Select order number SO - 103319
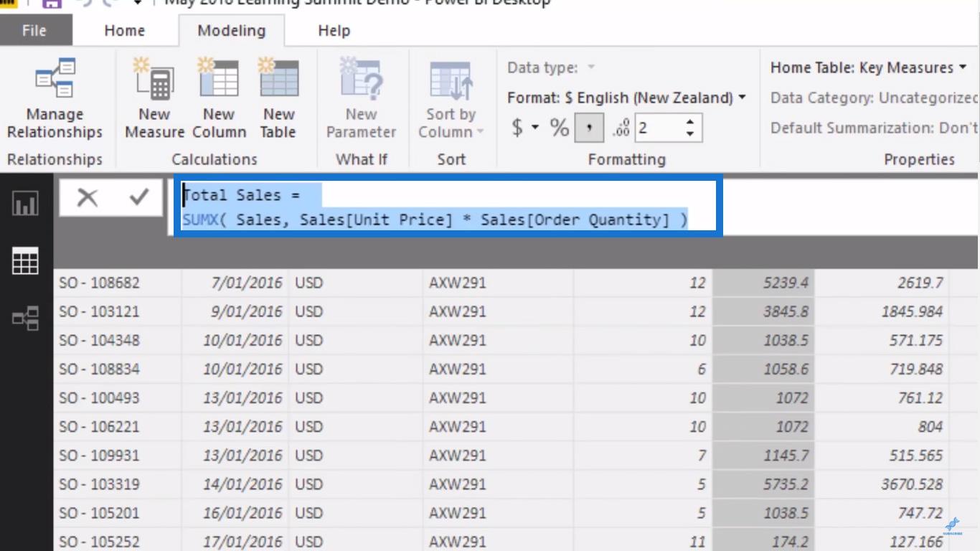Image resolution: width=980 pixels, height=551 pixels. pyautogui.click(x=99, y=484)
